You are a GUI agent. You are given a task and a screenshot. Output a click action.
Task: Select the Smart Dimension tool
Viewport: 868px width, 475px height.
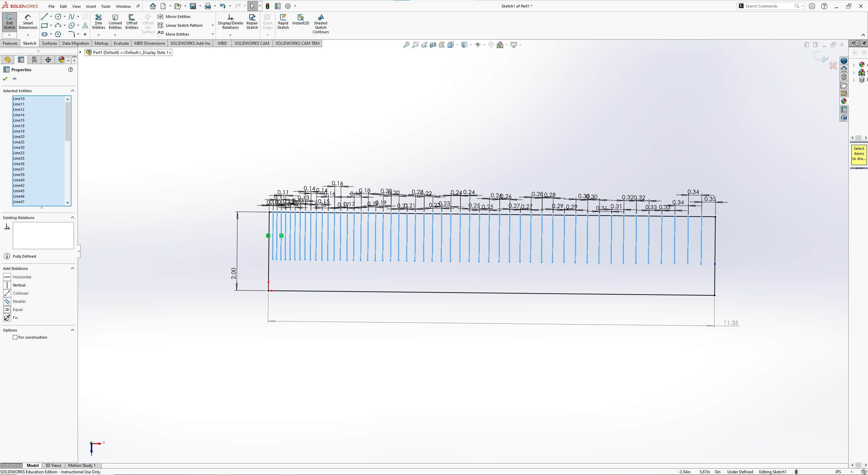pyautogui.click(x=28, y=22)
